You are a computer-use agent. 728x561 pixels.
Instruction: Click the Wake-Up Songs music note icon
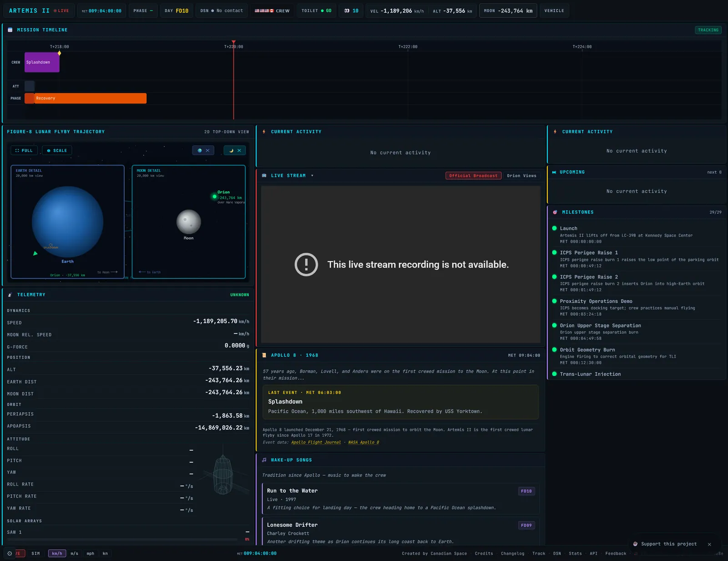[x=264, y=460]
